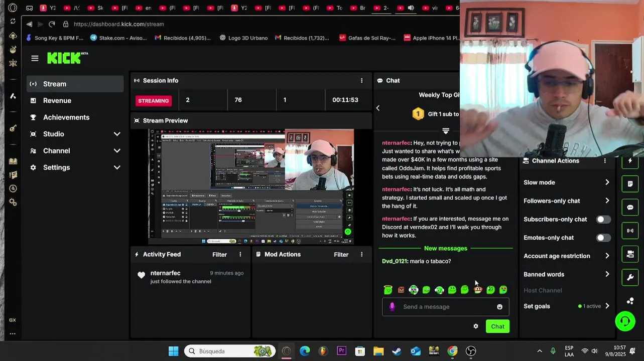This screenshot has width=644, height=361.
Task: Open the Logo 3D Urbano bookmark
Action: tap(243, 38)
